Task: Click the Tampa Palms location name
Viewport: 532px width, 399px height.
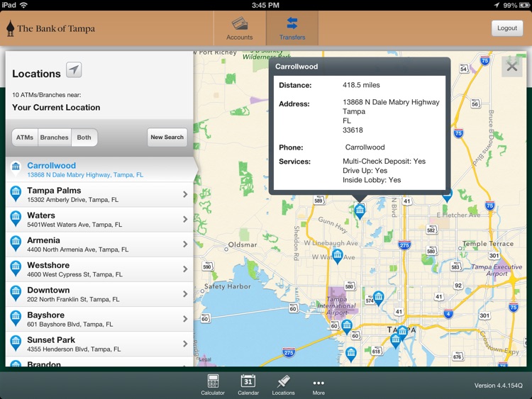Action: pos(54,190)
